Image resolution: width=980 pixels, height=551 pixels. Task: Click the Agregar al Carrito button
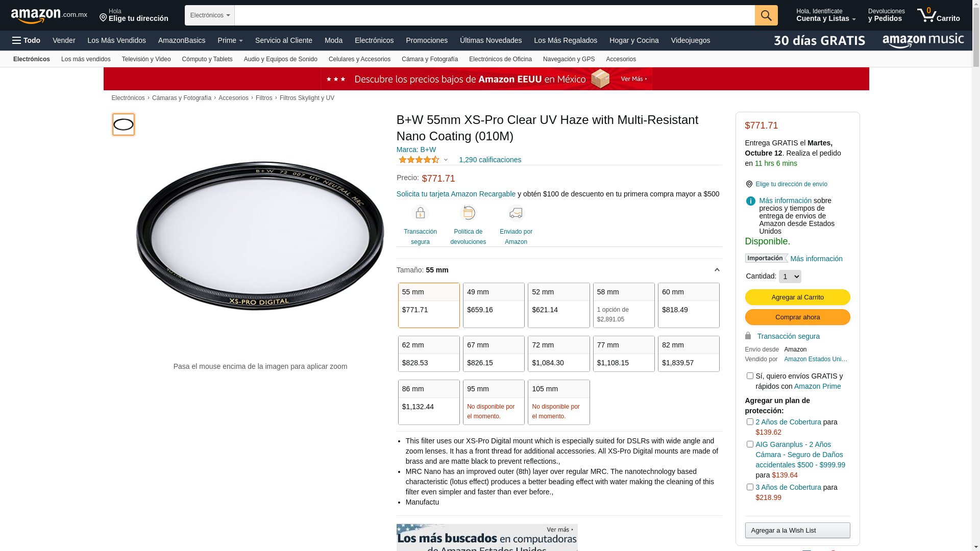[797, 297]
